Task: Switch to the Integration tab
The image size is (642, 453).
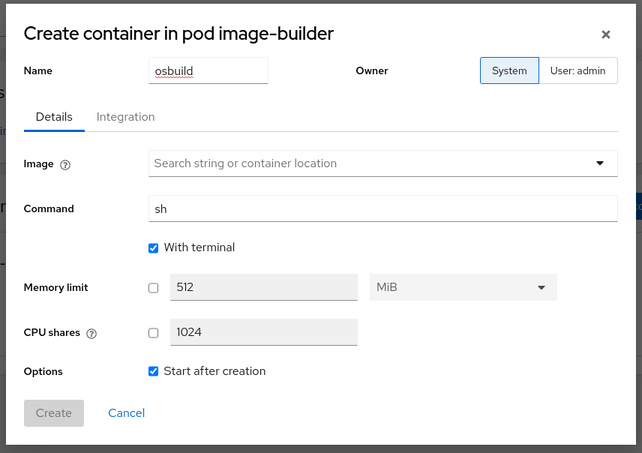Action: pos(125,117)
